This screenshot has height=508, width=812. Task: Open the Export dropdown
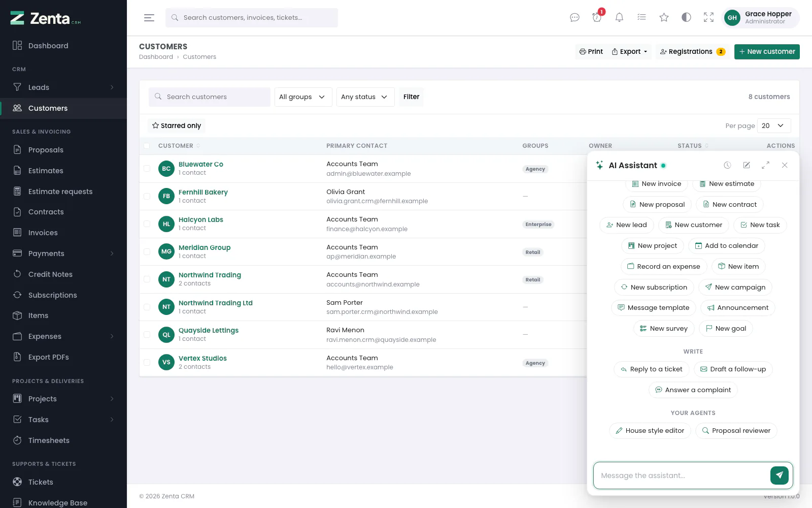coord(629,52)
